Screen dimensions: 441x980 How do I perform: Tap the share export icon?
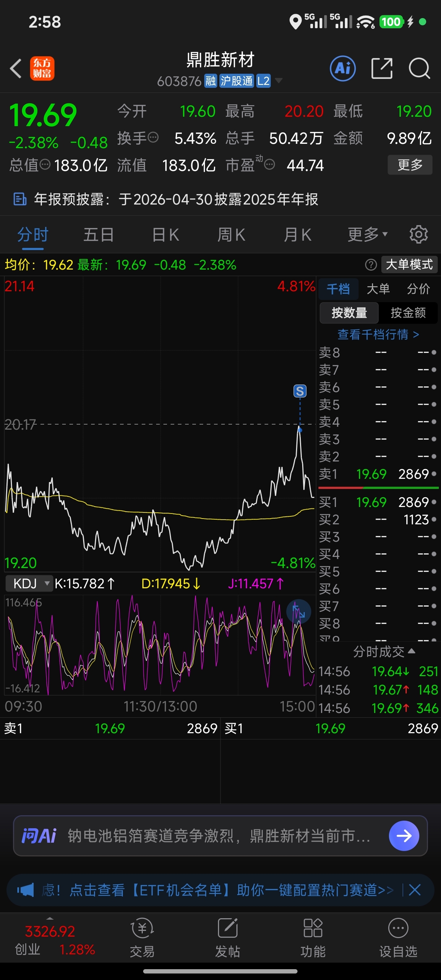click(382, 69)
